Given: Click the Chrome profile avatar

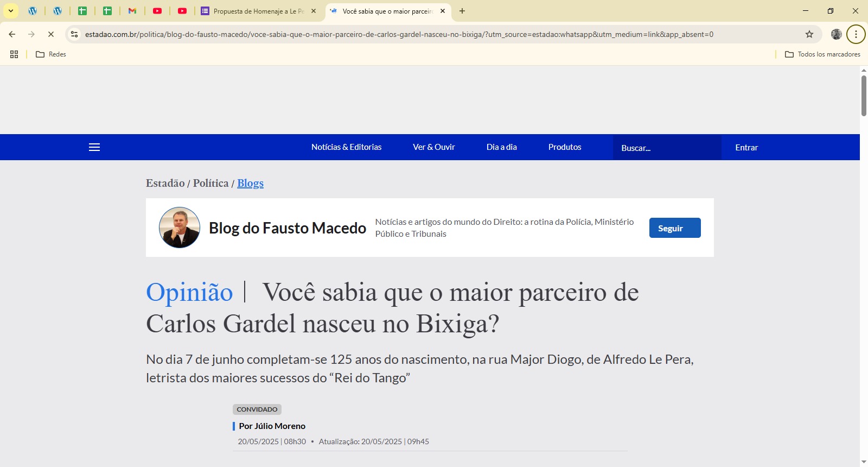Looking at the screenshot, I should click(837, 34).
